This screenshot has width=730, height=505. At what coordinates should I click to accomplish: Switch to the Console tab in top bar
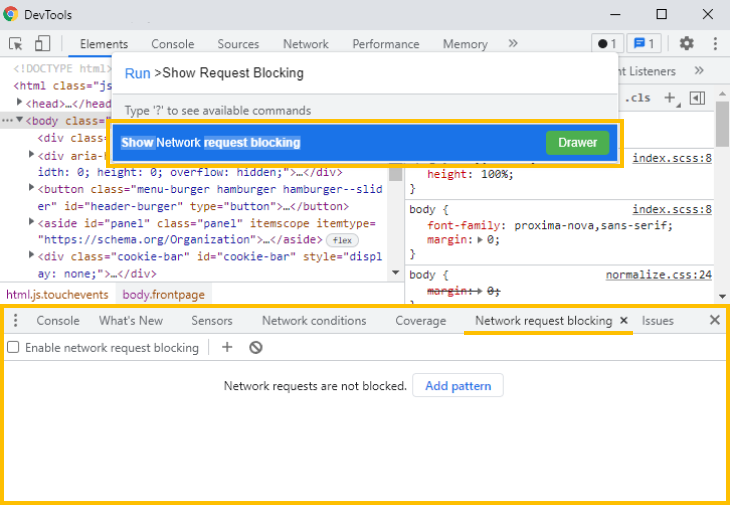172,44
